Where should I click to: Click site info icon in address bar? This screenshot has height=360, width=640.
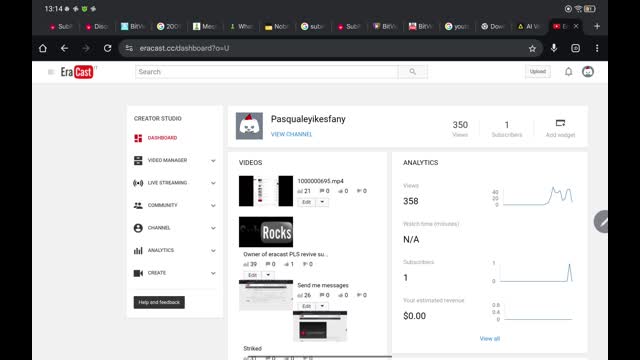pos(129,48)
